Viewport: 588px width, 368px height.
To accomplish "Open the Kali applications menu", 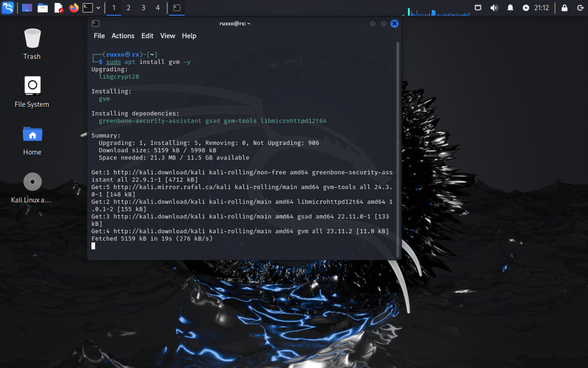I will click(8, 8).
